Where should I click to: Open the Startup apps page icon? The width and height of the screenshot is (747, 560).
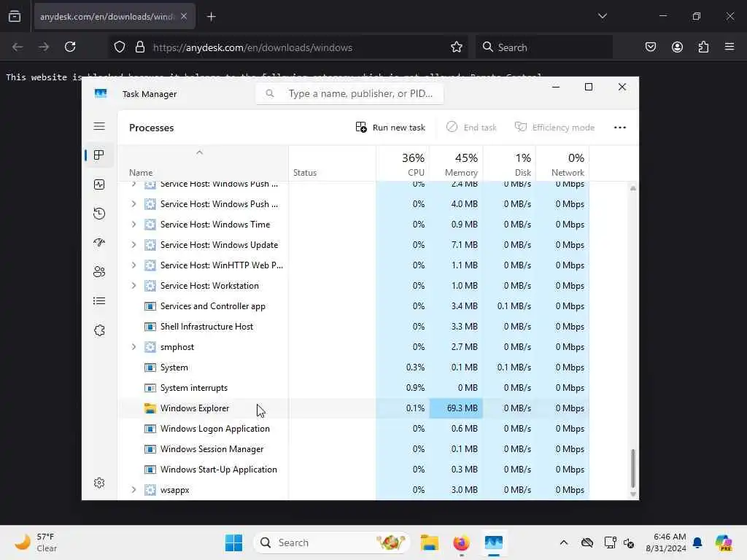(x=99, y=242)
